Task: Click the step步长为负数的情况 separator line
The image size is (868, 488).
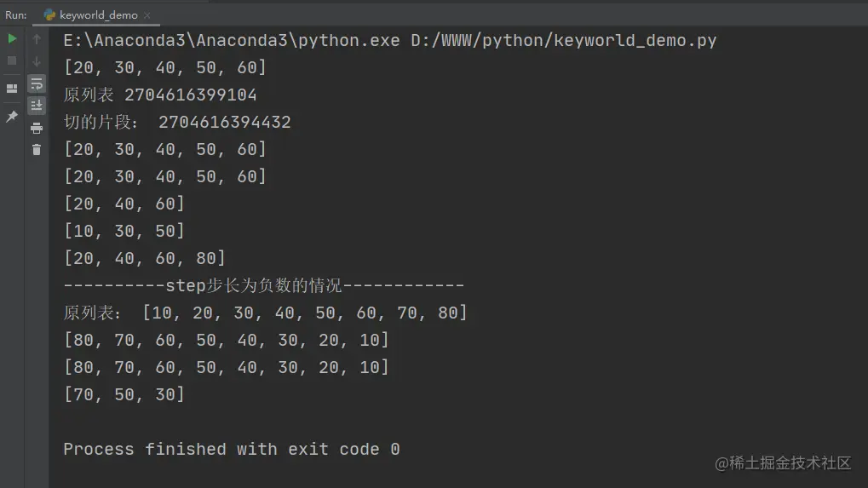Action: coord(263,285)
